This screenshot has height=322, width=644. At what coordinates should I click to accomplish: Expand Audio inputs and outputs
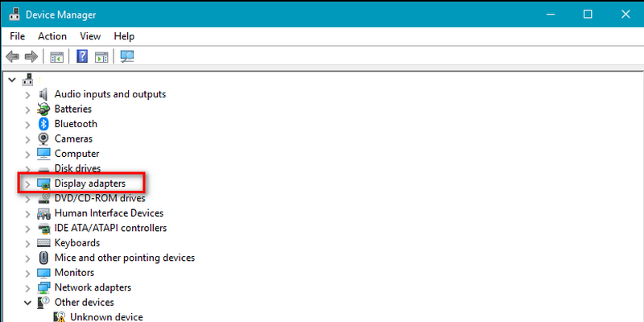pos(27,95)
